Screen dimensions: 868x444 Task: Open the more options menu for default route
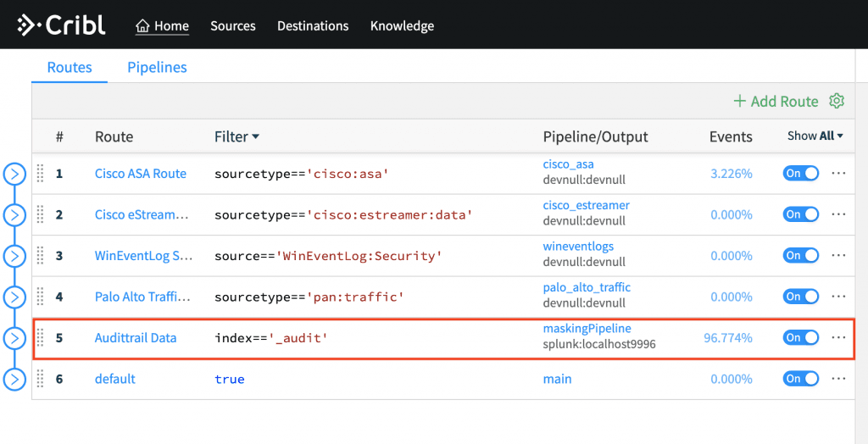pos(838,379)
